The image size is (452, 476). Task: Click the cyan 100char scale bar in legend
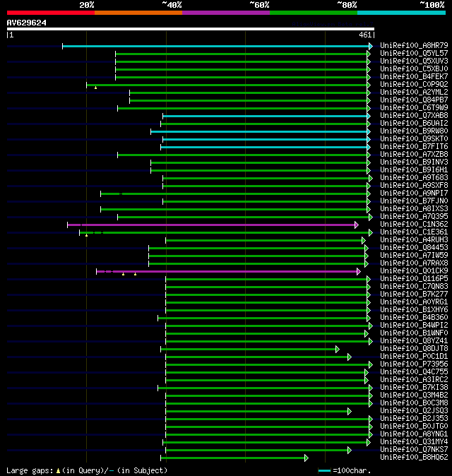coord(324,471)
